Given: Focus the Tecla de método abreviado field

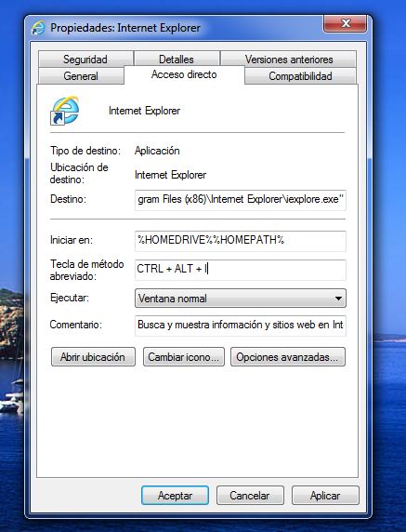Looking at the screenshot, I should [241, 270].
